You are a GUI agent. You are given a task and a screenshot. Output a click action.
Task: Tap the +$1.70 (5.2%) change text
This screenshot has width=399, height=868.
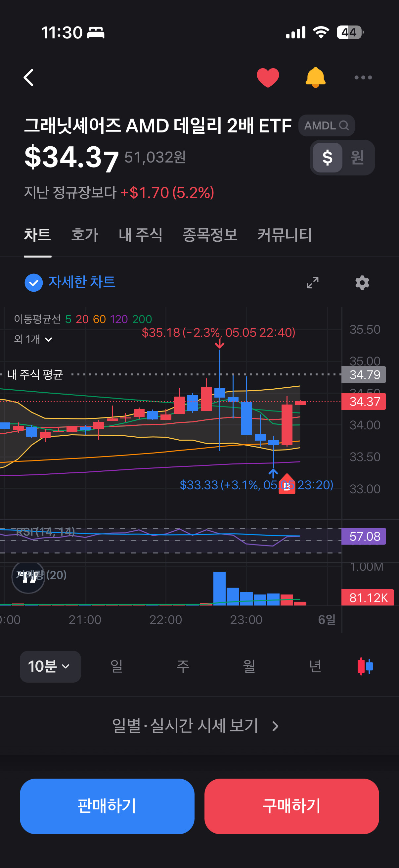pos(167,193)
